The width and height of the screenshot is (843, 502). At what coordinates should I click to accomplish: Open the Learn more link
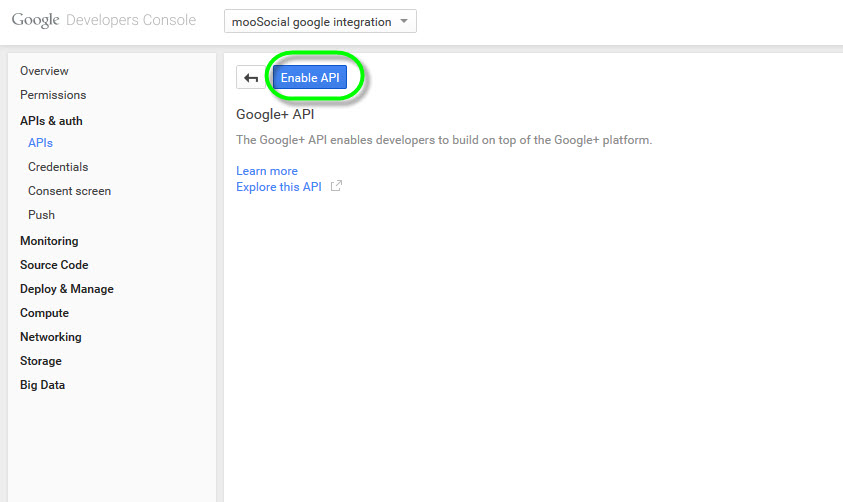click(x=267, y=171)
